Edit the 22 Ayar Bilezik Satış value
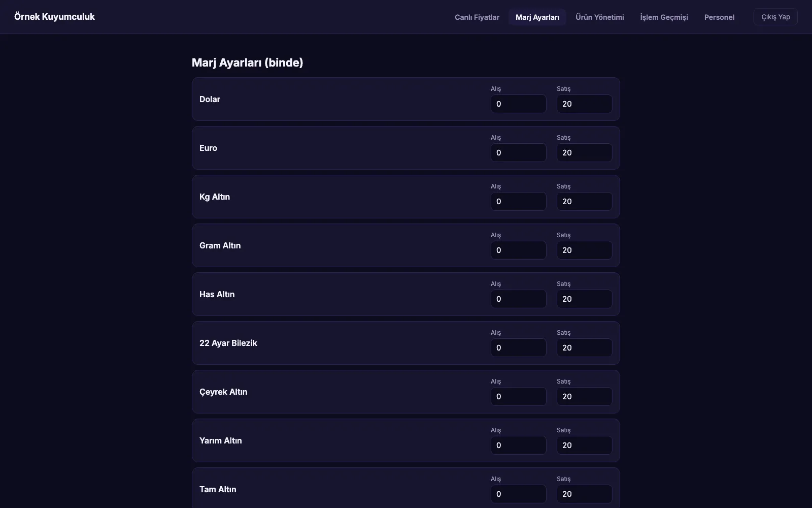The image size is (812, 508). [x=584, y=347]
